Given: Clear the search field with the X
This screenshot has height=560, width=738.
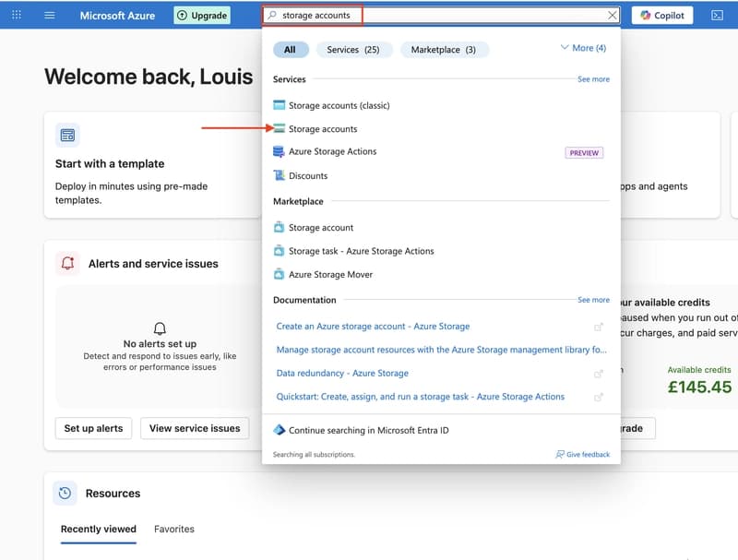Looking at the screenshot, I should coord(611,15).
